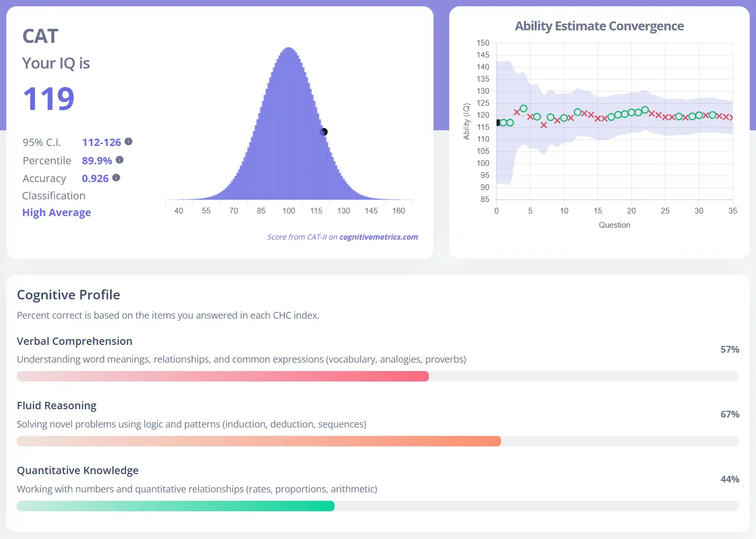The height and width of the screenshot is (539, 756).
Task: Click the Ability Estimate Convergence chart title
Action: 599,26
